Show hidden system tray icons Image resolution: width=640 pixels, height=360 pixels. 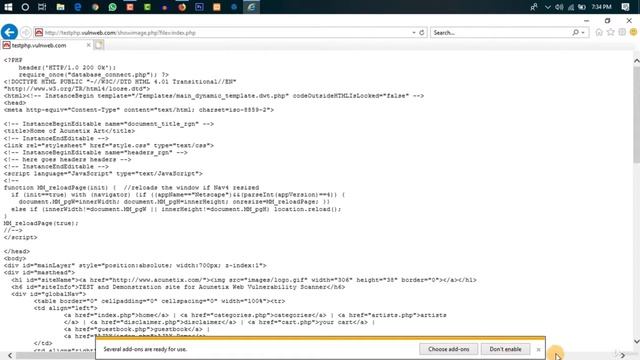pyautogui.click(x=548, y=7)
